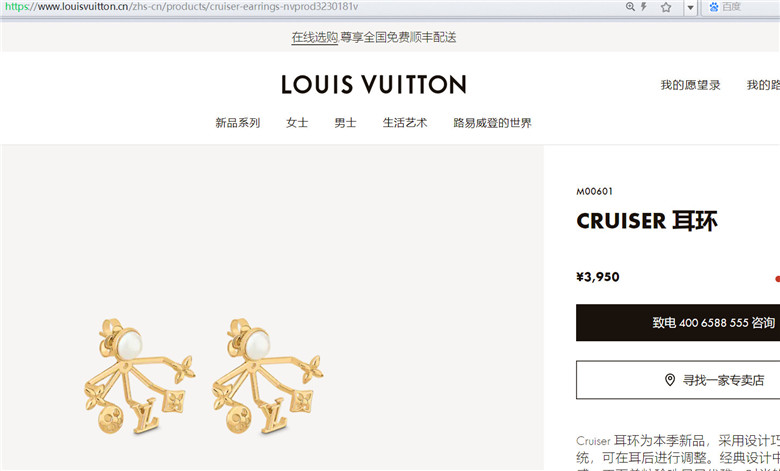Open the 路易威登的世界 menu

[x=492, y=123]
